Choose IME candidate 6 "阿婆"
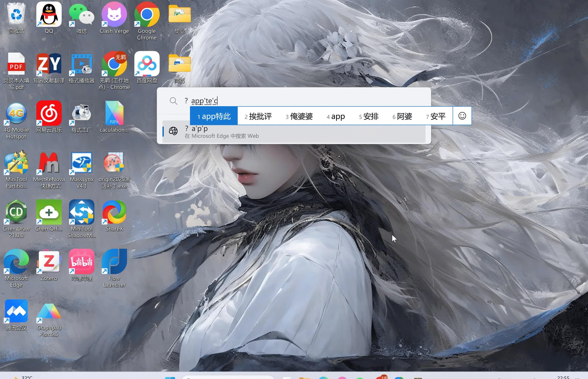Viewport: 588px width, 379px height. click(x=402, y=116)
